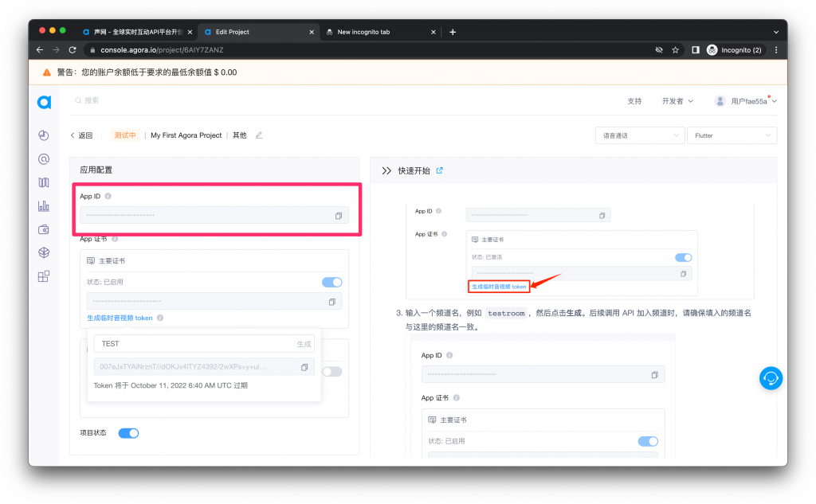Image resolution: width=816 pixels, height=504 pixels.
Task: Click the info icon beside the generate token link
Action: click(160, 318)
